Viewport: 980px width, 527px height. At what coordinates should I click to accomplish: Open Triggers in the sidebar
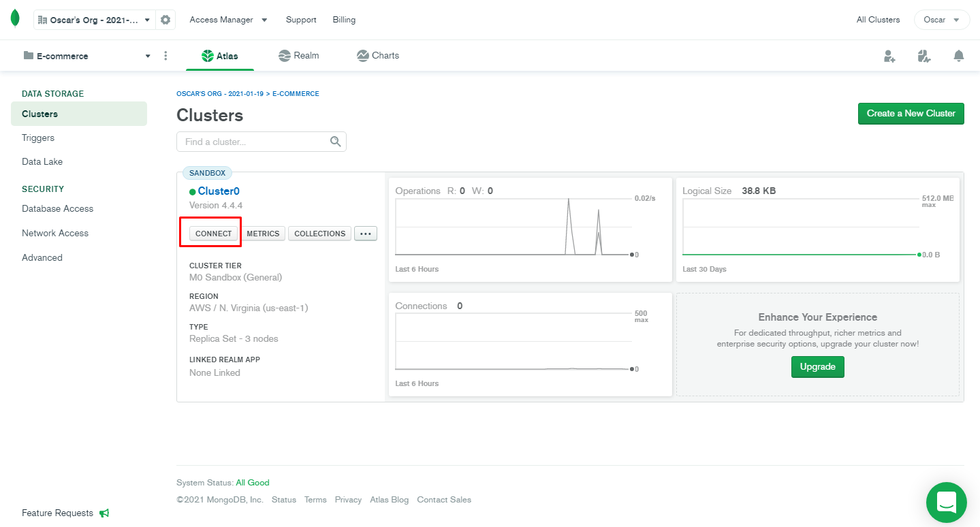[x=38, y=138]
